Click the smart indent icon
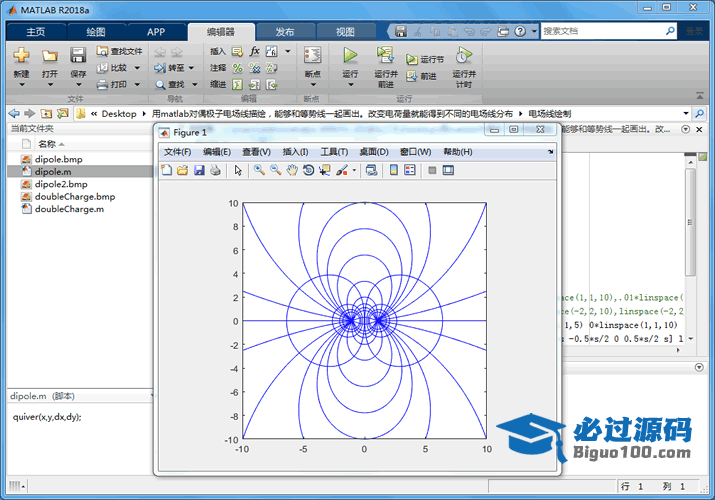 pos(238,85)
